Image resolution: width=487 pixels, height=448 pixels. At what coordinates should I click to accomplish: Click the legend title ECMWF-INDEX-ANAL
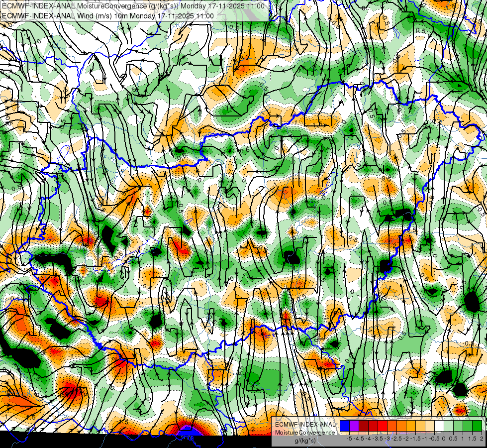coord(305,425)
